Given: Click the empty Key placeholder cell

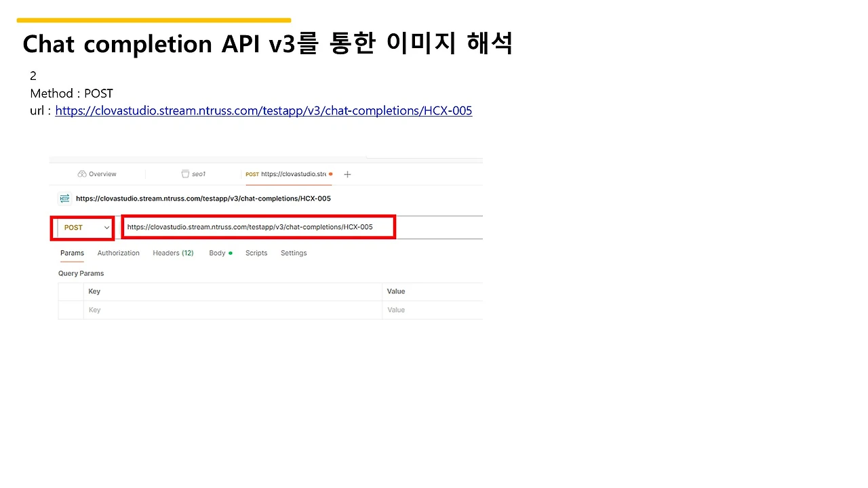Looking at the screenshot, I should point(233,310).
